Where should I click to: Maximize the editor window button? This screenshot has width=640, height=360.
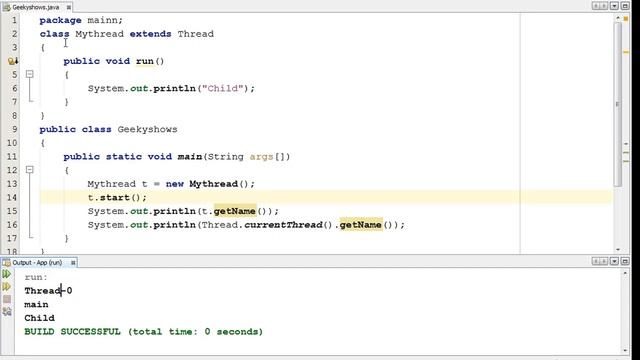tap(625, 6)
